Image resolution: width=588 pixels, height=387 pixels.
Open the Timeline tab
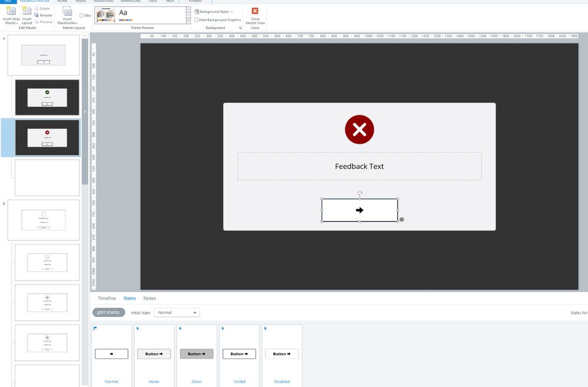[x=107, y=298]
